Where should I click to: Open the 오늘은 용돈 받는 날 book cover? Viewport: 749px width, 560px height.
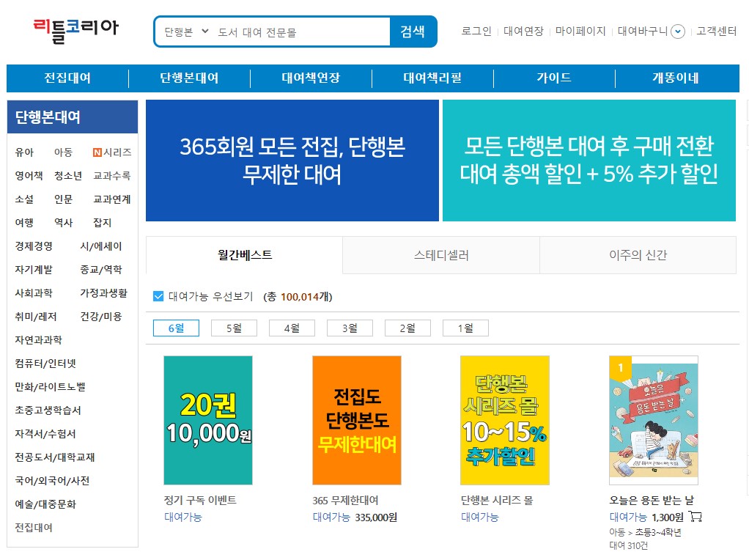pyautogui.click(x=653, y=420)
